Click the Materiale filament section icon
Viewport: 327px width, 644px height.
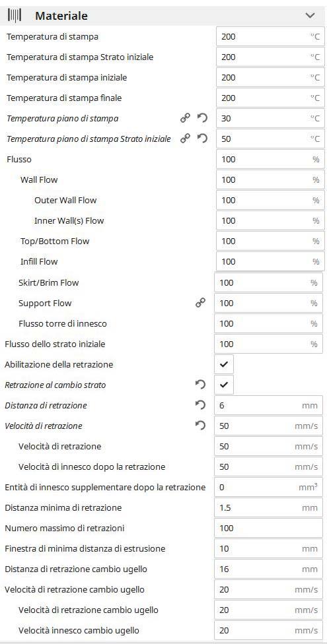[x=15, y=16]
